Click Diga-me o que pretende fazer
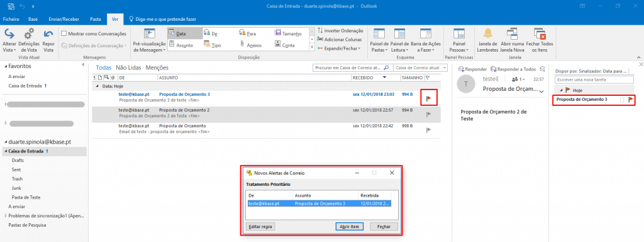 coord(163,19)
